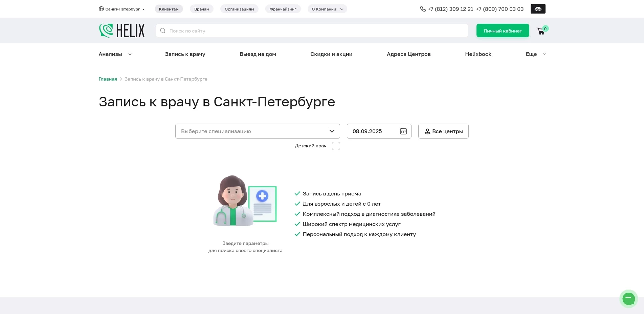Expand the Санкт-Петербург city selector
Screen dimensions: 644x314
(x=122, y=9)
